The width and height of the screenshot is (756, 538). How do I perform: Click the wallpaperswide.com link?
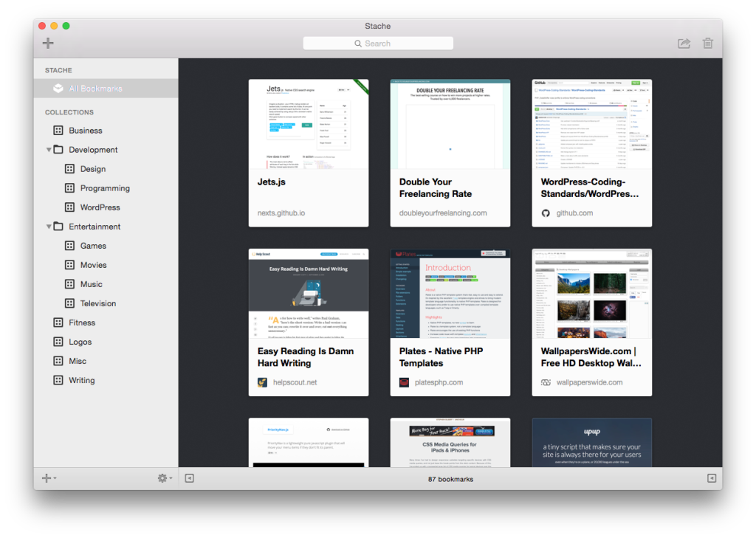pos(589,382)
